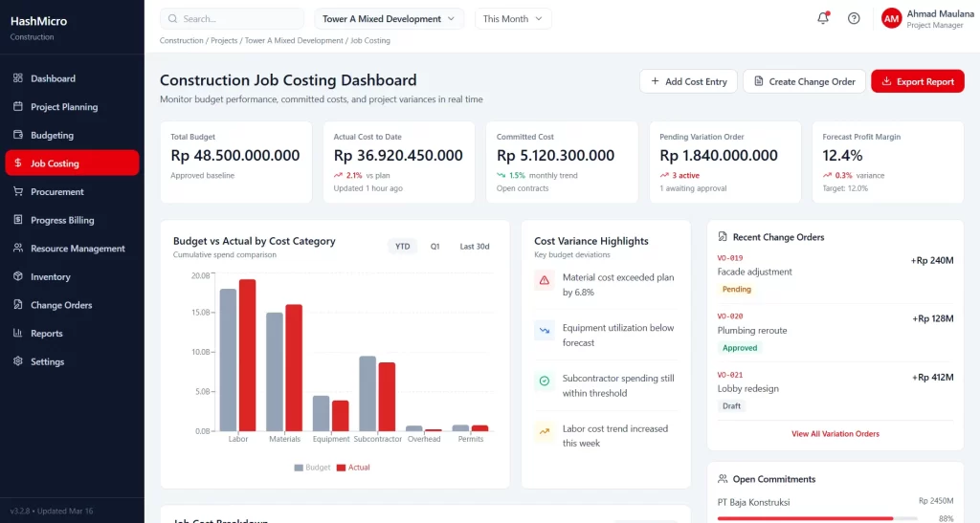Click the VO-020 Plumbing reroute entry

835,333
